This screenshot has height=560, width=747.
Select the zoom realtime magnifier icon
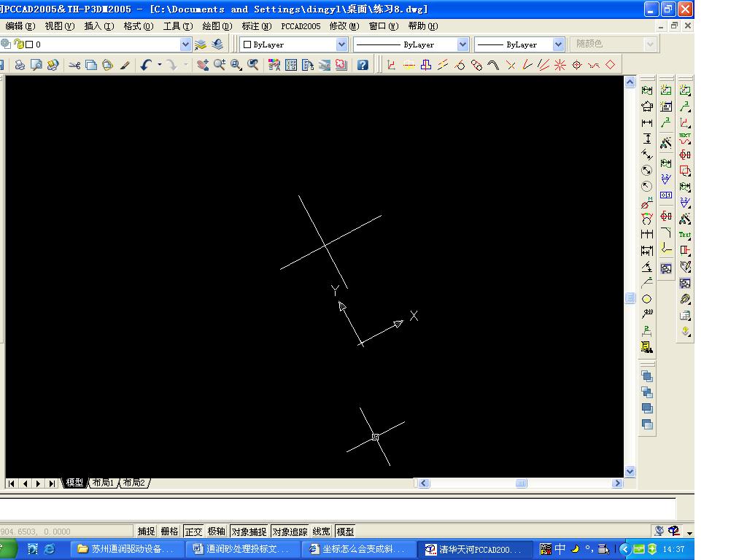[x=220, y=65]
